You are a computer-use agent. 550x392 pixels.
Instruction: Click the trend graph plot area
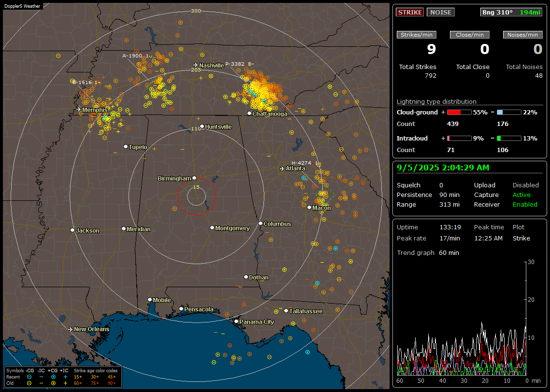(x=462, y=318)
